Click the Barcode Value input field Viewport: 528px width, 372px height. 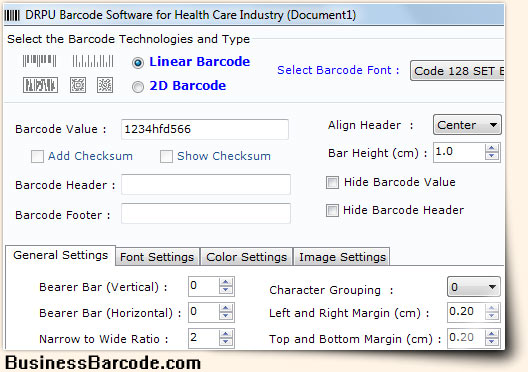tap(205, 129)
